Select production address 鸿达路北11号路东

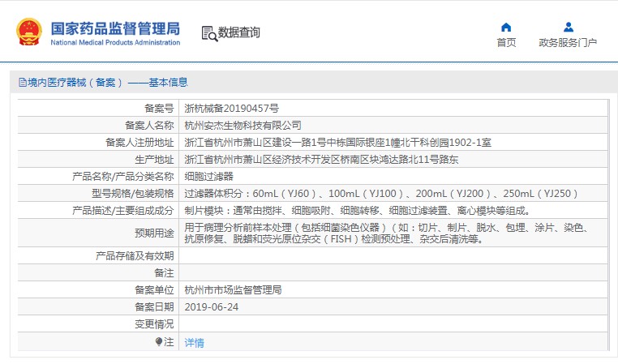click(321, 160)
